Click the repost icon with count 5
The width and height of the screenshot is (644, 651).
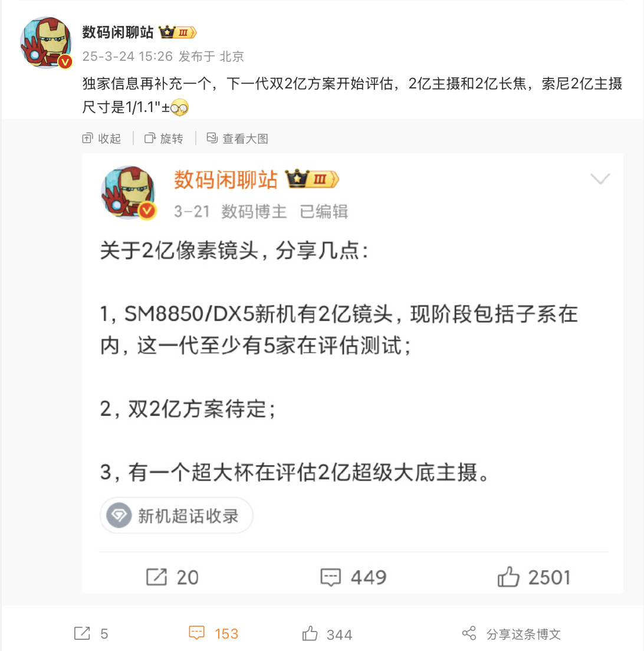click(x=82, y=633)
